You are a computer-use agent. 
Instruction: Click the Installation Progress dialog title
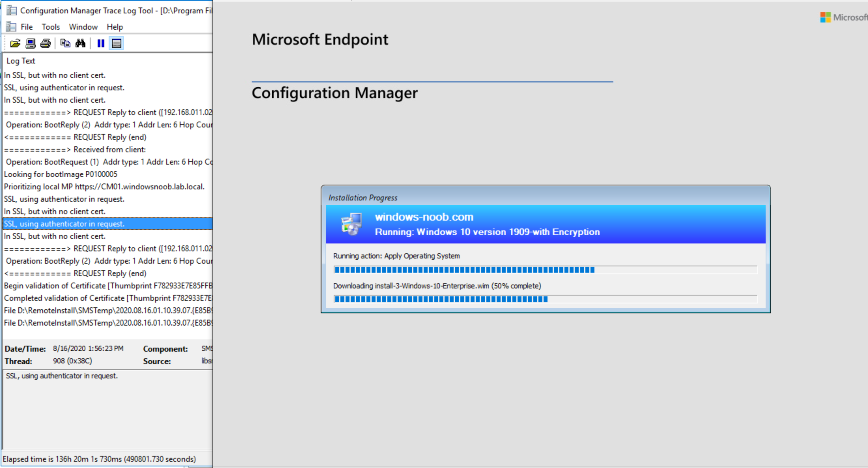pos(363,198)
